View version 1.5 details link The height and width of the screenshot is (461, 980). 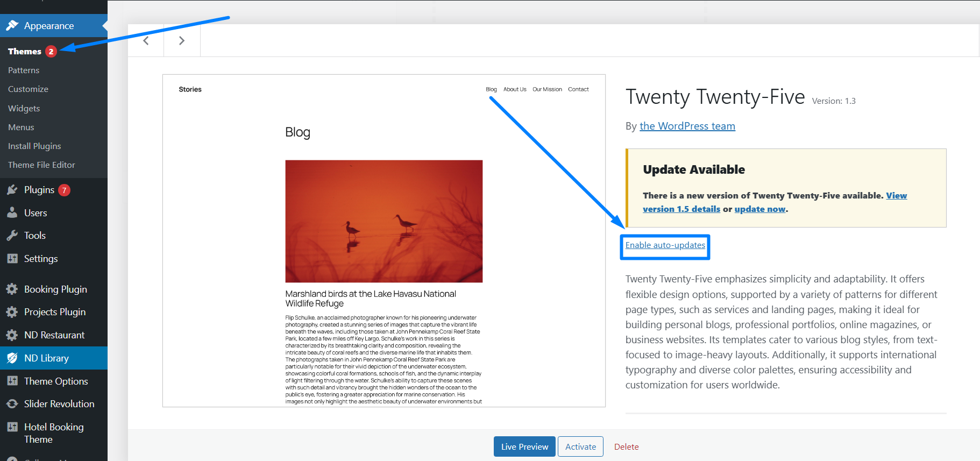click(x=681, y=209)
